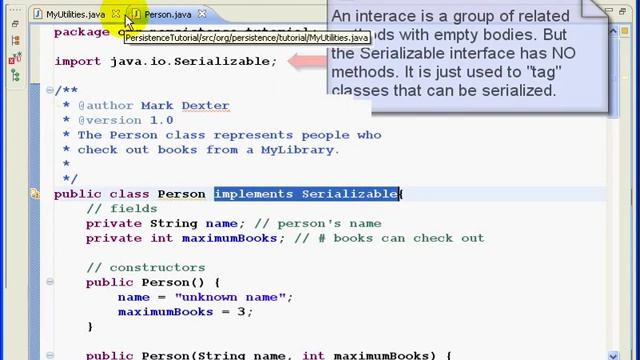This screenshot has width=640, height=360.
Task: Click the highlighted 'implements Serializable' text
Action: pos(306,194)
